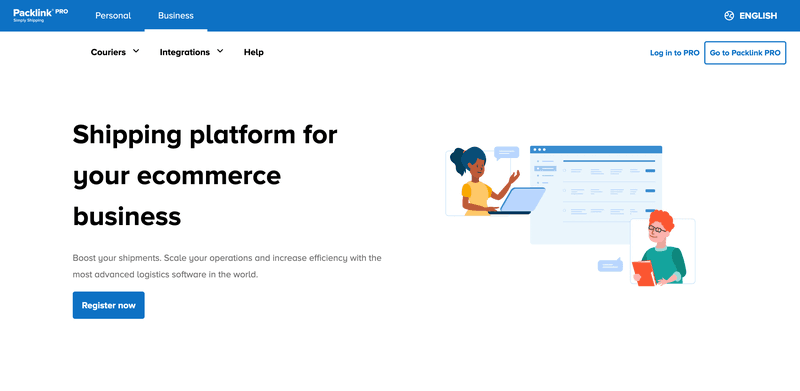Click the Packlink PRO logo

[x=40, y=15]
